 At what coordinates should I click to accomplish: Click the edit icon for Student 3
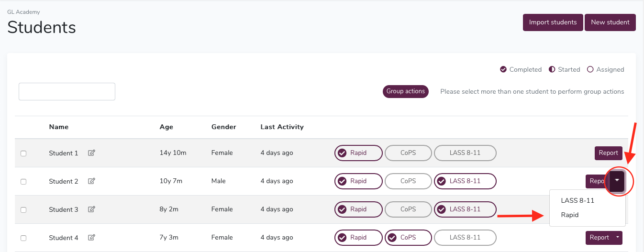[x=91, y=209]
